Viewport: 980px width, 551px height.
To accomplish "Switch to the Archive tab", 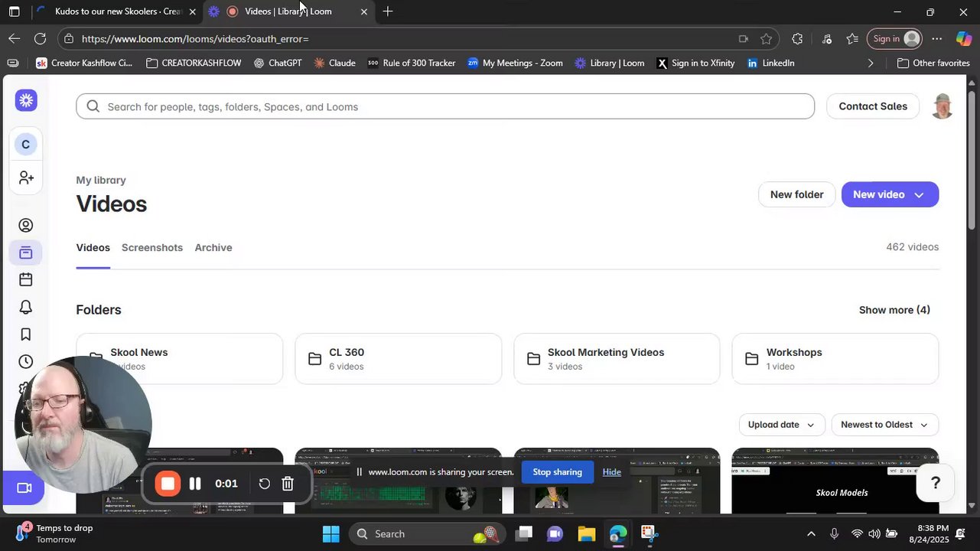I will 213,248.
